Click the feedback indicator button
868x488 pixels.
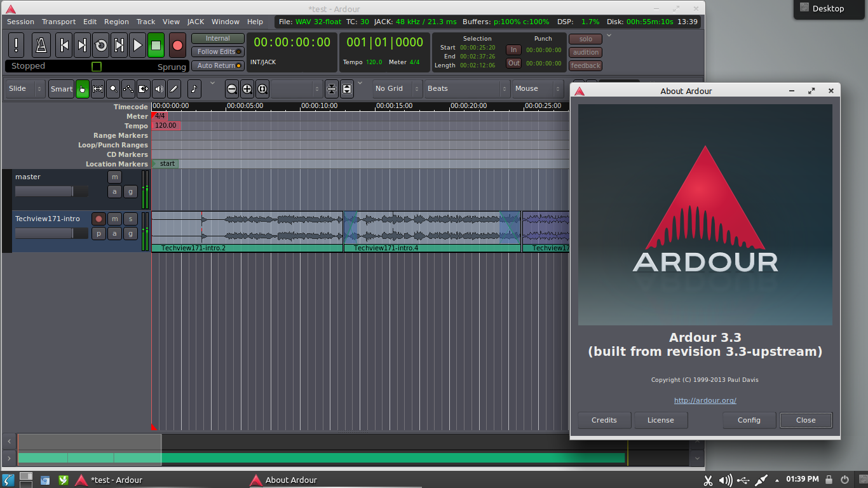tap(585, 65)
